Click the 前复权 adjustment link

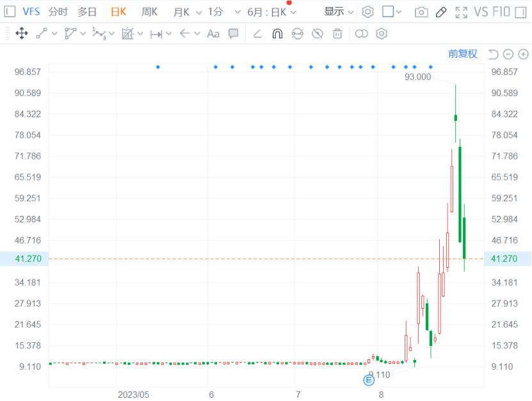pos(463,54)
